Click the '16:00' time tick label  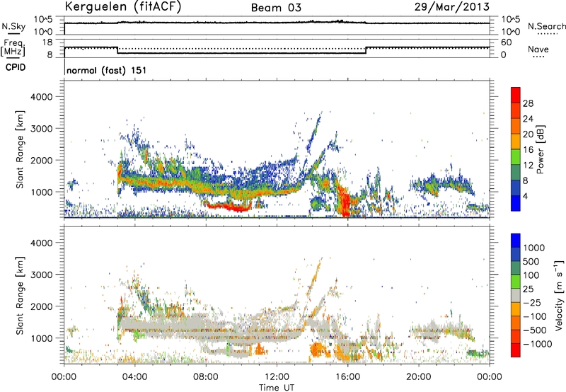[x=347, y=377]
